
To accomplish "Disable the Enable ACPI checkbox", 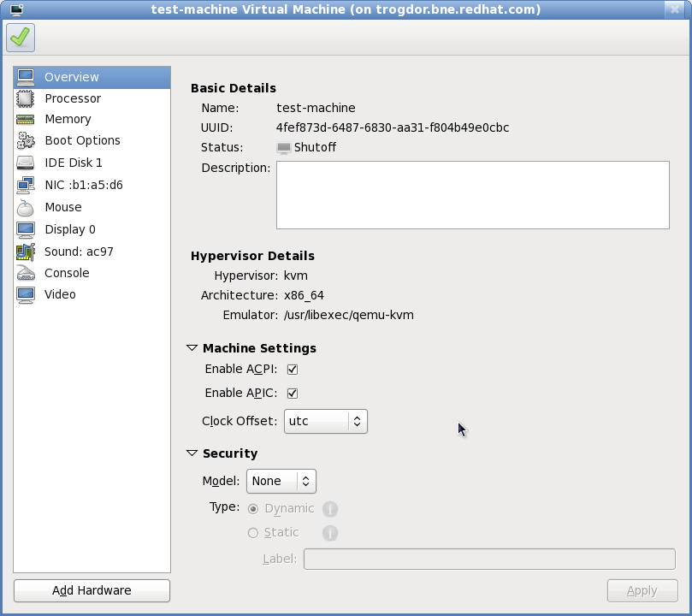I will pos(292,369).
